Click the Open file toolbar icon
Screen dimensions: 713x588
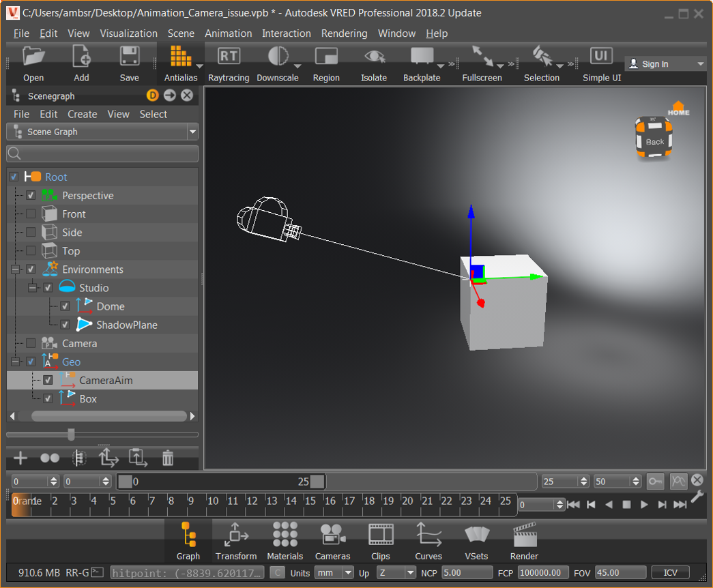point(33,57)
